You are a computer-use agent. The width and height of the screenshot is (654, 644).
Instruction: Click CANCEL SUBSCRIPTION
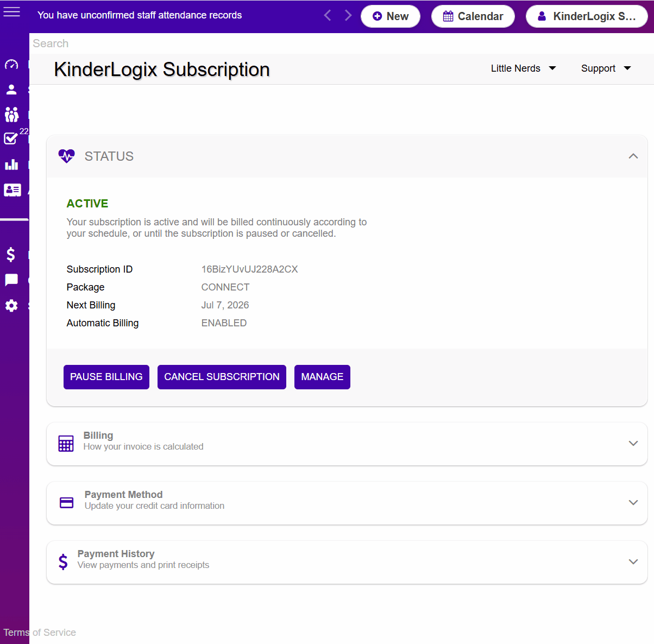coord(222,377)
